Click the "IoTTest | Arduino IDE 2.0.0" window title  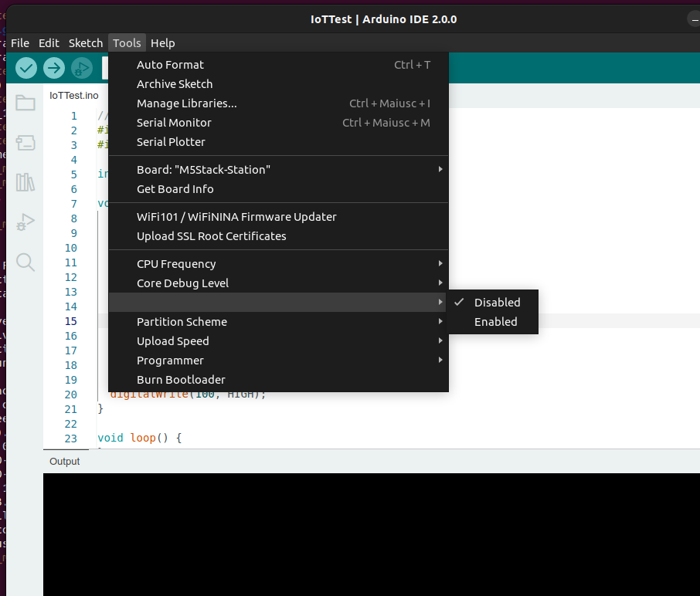coord(383,19)
